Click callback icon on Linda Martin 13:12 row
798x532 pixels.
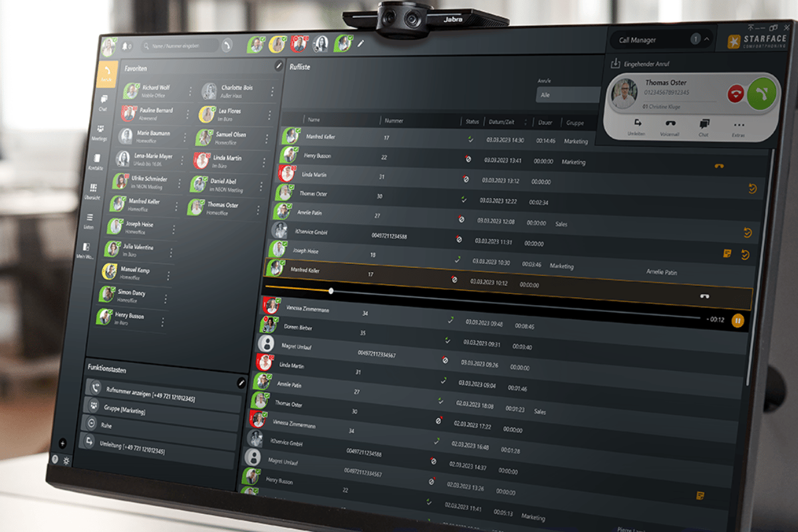coord(752,190)
